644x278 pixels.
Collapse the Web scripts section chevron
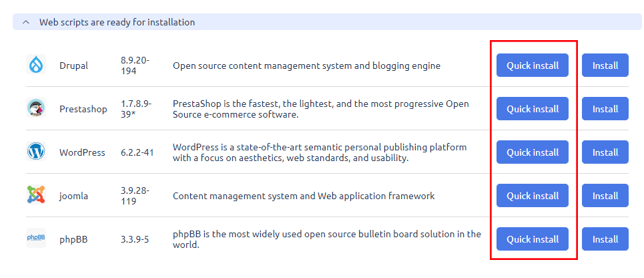[26, 22]
